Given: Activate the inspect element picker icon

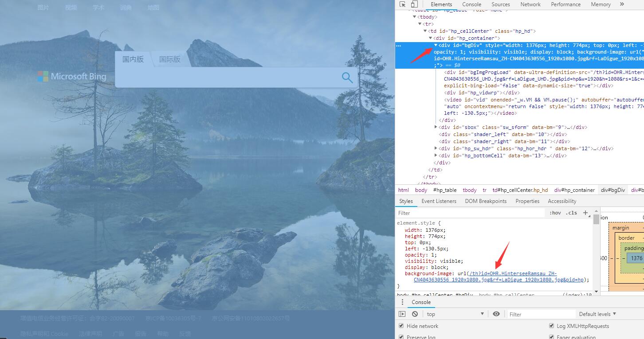Looking at the screenshot, I should [x=403, y=4].
